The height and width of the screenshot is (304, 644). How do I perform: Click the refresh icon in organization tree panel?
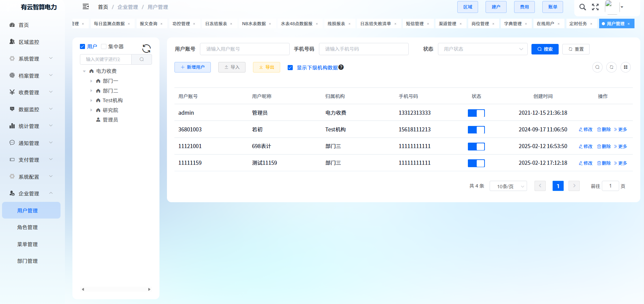click(147, 49)
